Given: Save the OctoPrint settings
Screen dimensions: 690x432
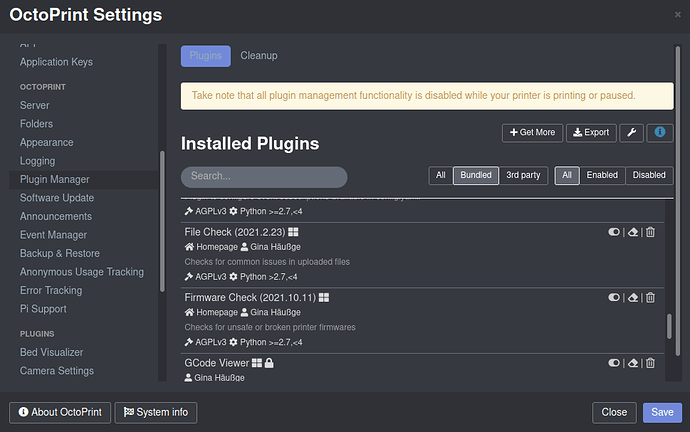Looking at the screenshot, I should pos(662,413).
